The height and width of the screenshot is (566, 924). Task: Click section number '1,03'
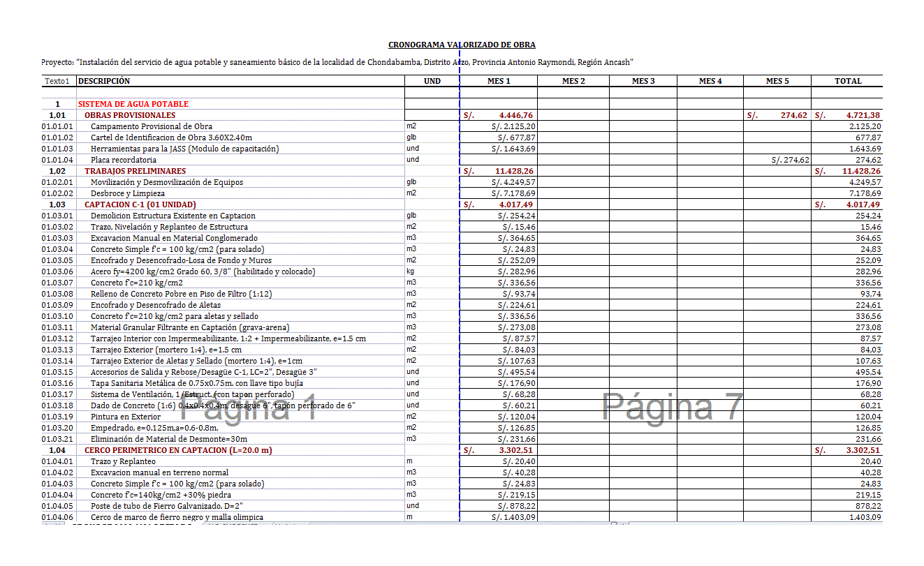(57, 204)
